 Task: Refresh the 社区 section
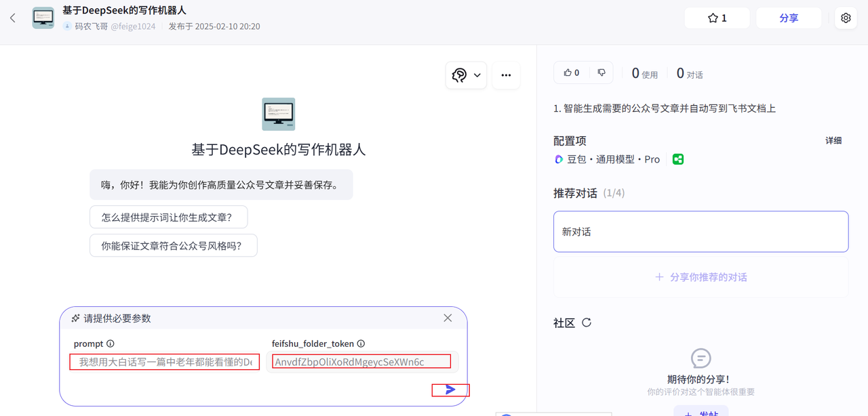coord(587,323)
